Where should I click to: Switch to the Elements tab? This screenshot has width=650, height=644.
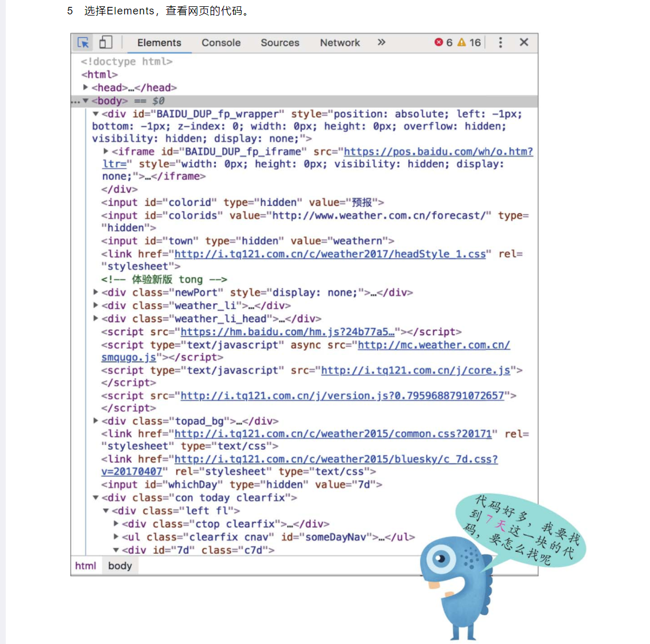click(x=159, y=43)
